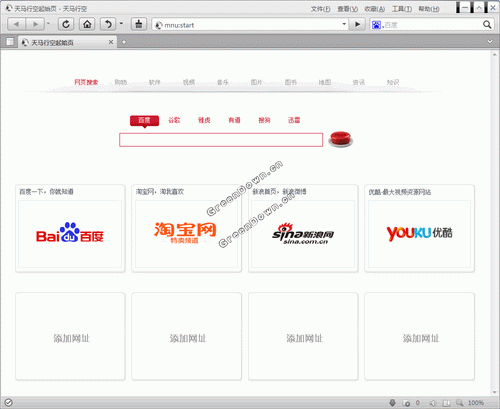Click the red round search button
The height and width of the screenshot is (409, 500).
click(340, 139)
